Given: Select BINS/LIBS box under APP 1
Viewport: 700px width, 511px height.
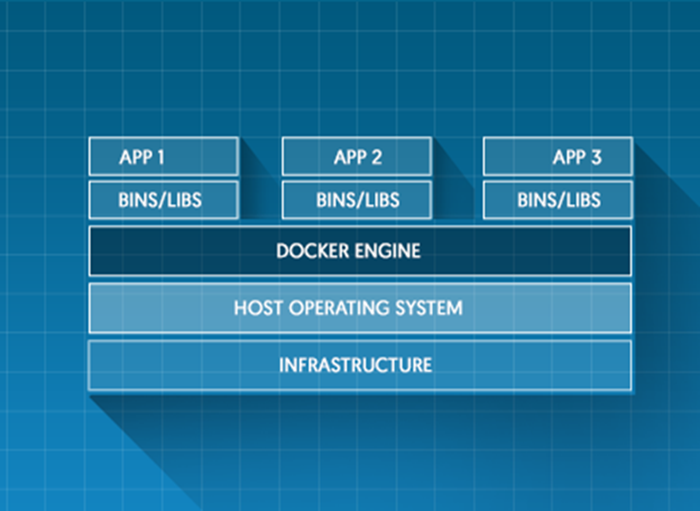Looking at the screenshot, I should [x=163, y=200].
